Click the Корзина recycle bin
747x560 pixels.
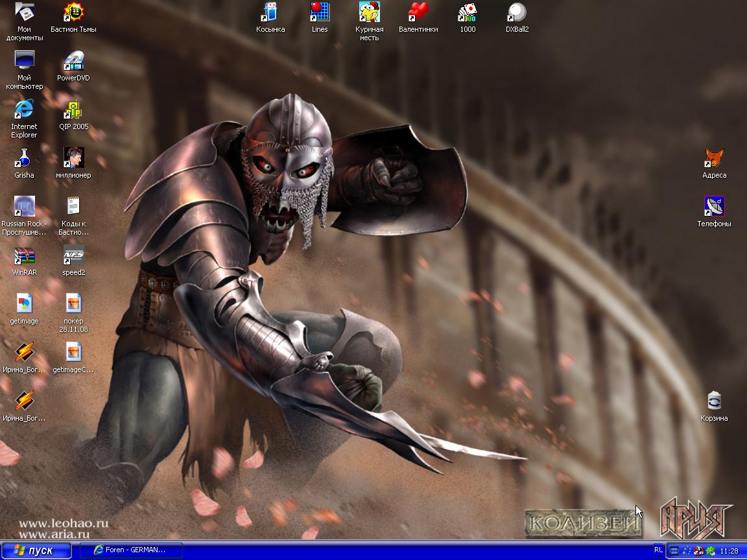click(x=714, y=406)
